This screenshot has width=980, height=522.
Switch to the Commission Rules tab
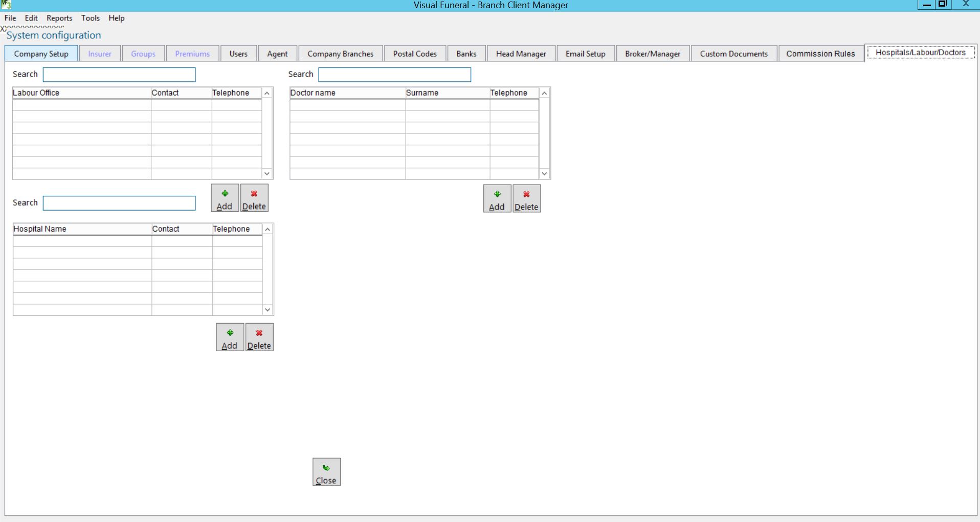coord(820,54)
